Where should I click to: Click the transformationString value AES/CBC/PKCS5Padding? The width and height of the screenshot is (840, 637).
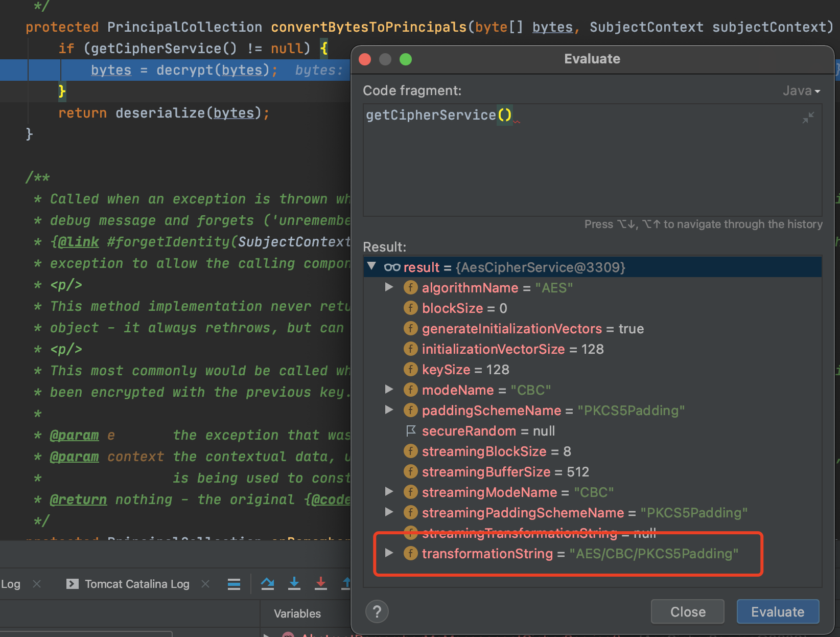(x=654, y=554)
